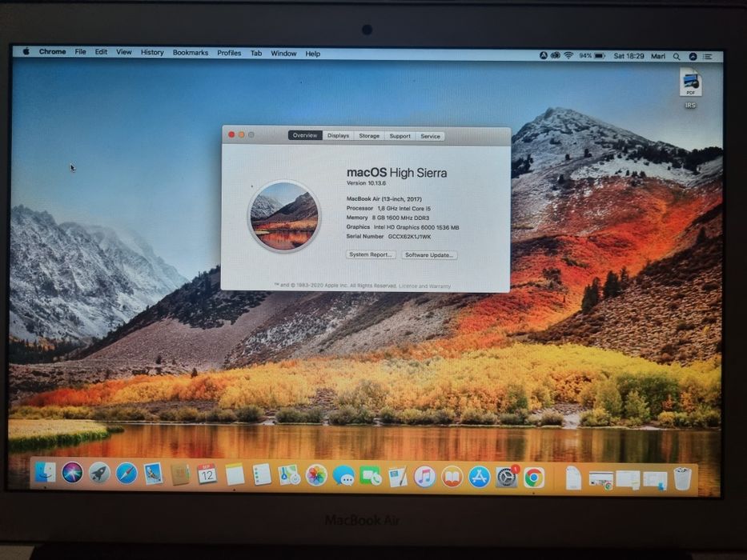Click the System Report button
747x560 pixels.
coord(371,254)
